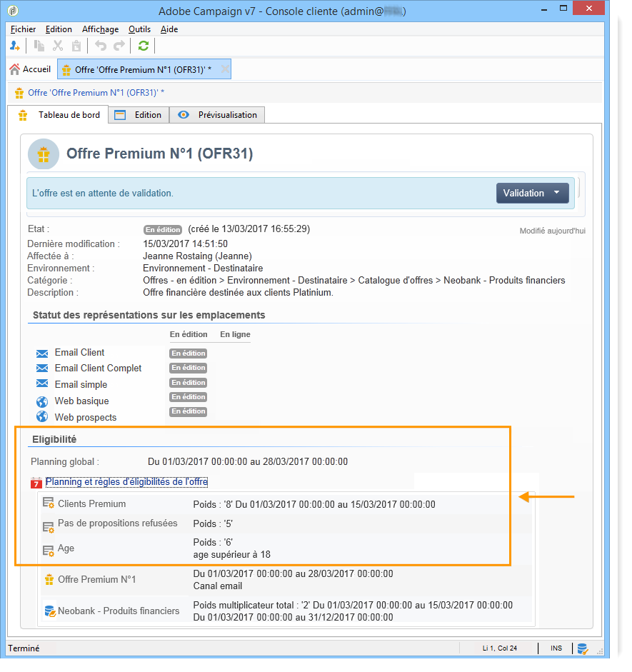This screenshot has height=672, width=632.
Task: Click the Clients Premium rule icon
Action: point(48,503)
